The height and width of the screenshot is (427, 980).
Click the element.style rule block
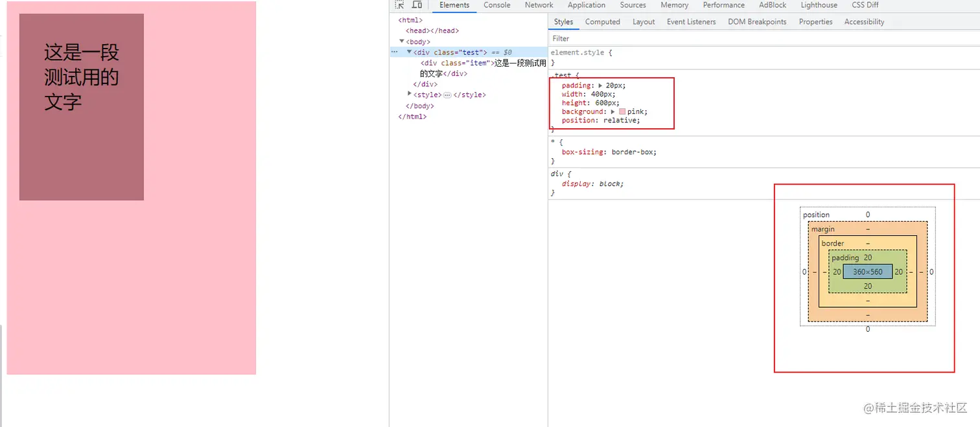click(x=764, y=58)
